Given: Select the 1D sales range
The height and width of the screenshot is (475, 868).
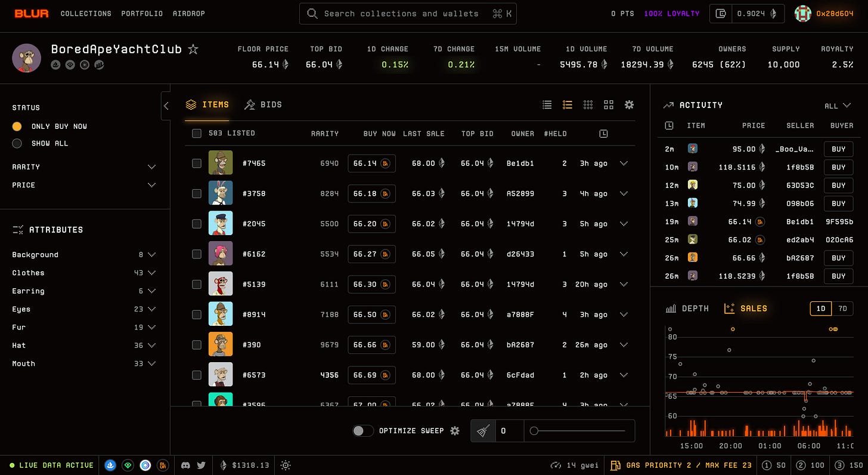Looking at the screenshot, I should coord(821,309).
